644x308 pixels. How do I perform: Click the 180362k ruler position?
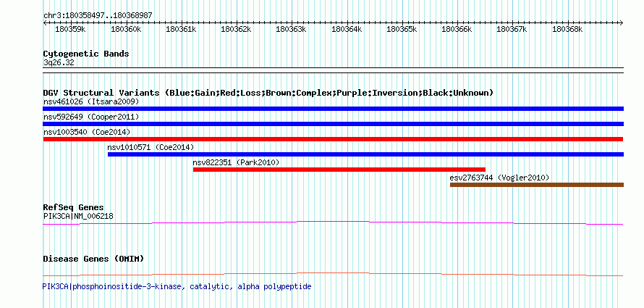coord(237,29)
